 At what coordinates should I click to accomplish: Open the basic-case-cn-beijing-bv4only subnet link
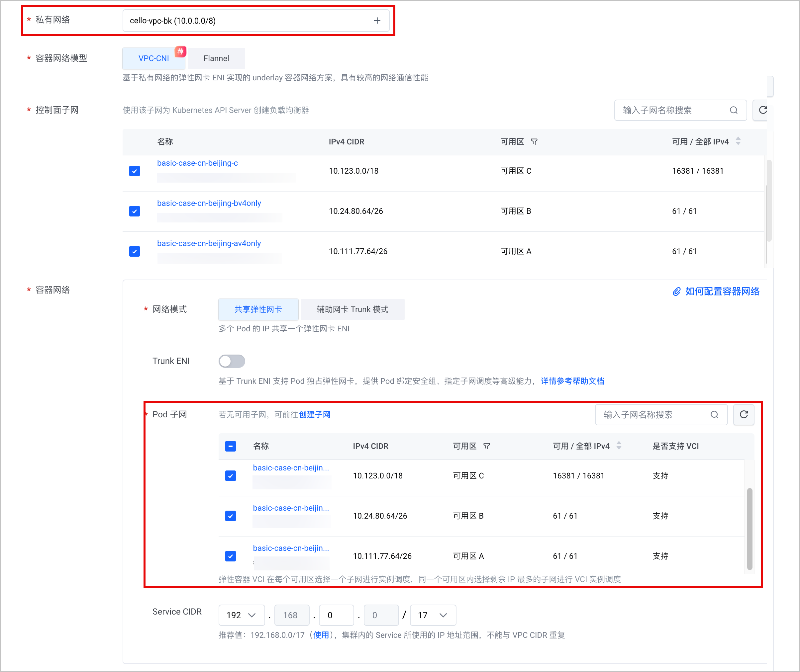209,204
